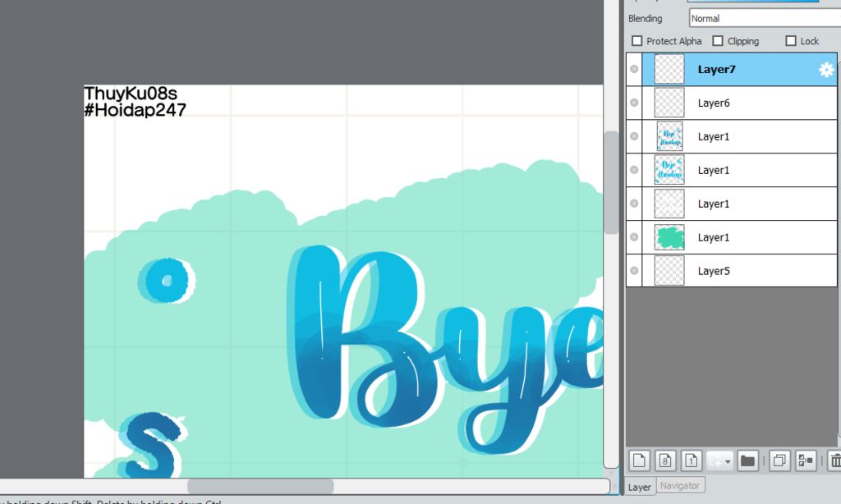
Task: Hide the topmost Layer1 with Bye thumbnail
Action: point(634,136)
